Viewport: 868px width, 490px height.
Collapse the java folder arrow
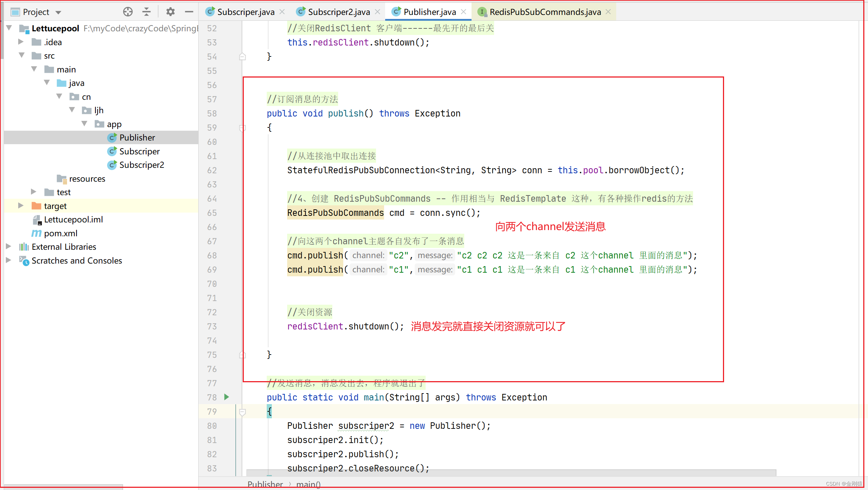(47, 83)
